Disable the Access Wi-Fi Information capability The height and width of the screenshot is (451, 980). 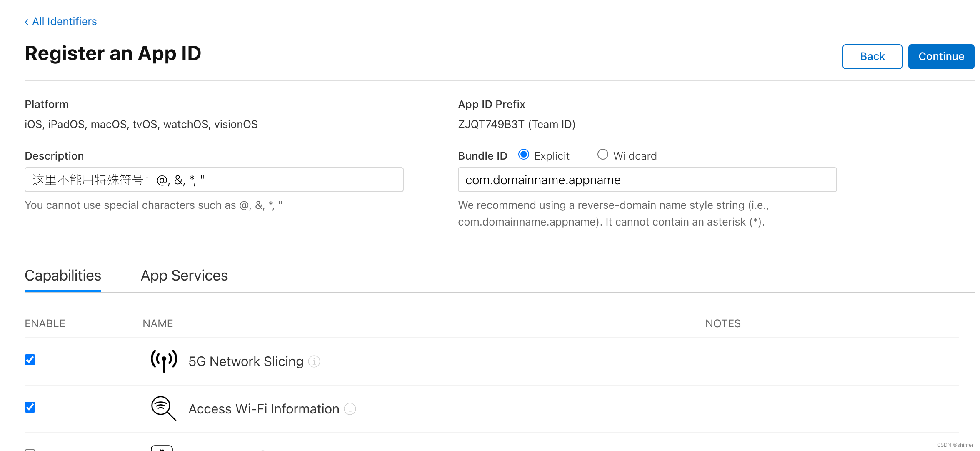30,407
